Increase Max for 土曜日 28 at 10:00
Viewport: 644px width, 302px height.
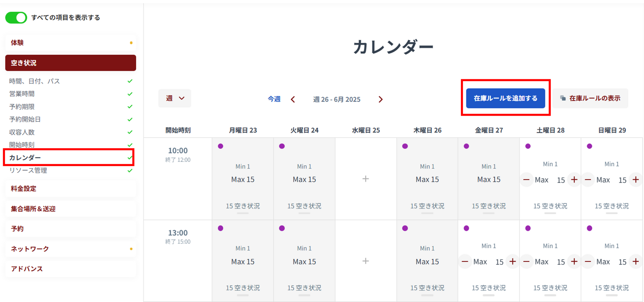click(574, 180)
